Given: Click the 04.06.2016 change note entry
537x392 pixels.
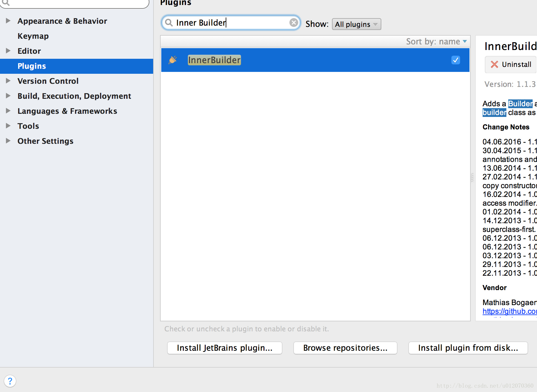Looking at the screenshot, I should point(509,142).
